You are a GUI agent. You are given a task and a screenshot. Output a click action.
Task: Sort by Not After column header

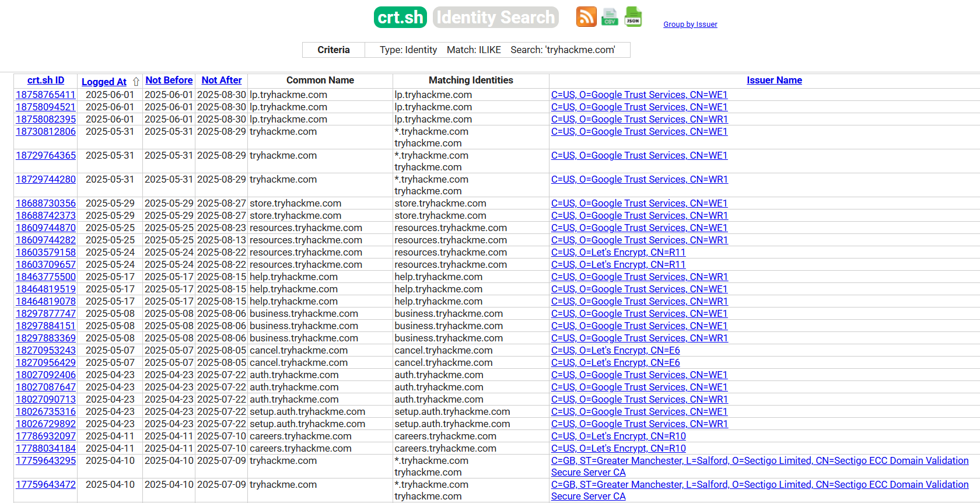[x=222, y=81]
